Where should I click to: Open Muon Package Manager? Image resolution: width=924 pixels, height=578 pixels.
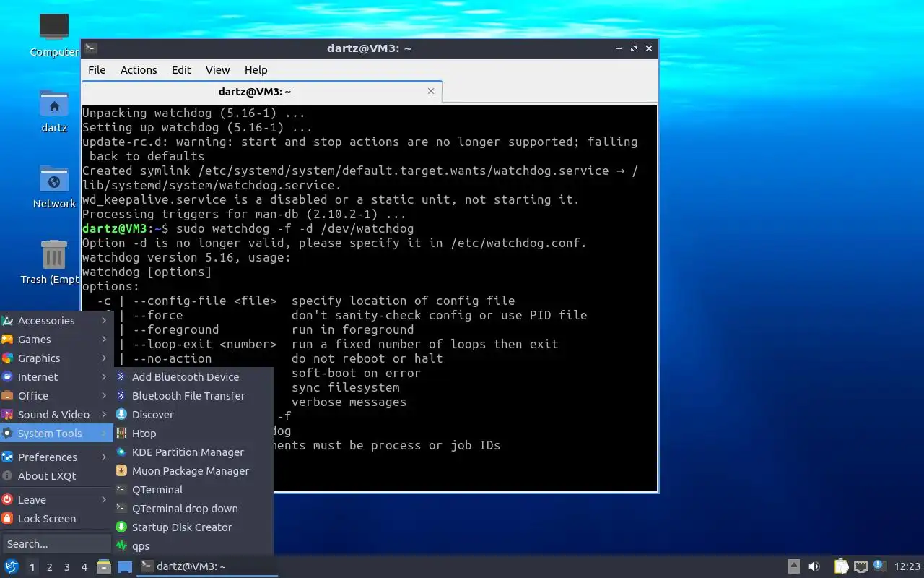click(x=193, y=471)
